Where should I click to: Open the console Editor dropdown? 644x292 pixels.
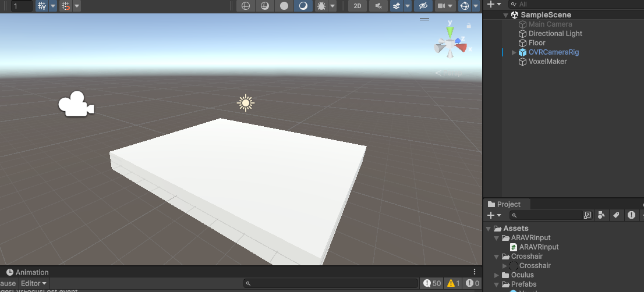(x=34, y=283)
